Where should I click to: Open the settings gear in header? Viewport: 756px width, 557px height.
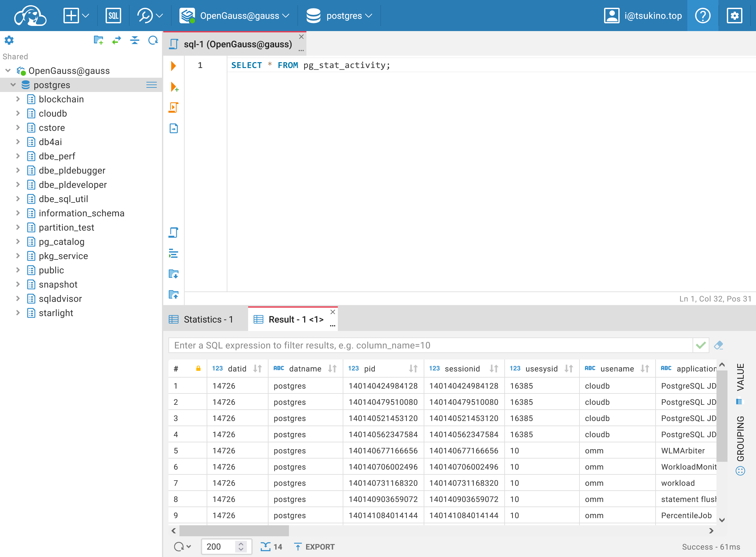pyautogui.click(x=734, y=16)
